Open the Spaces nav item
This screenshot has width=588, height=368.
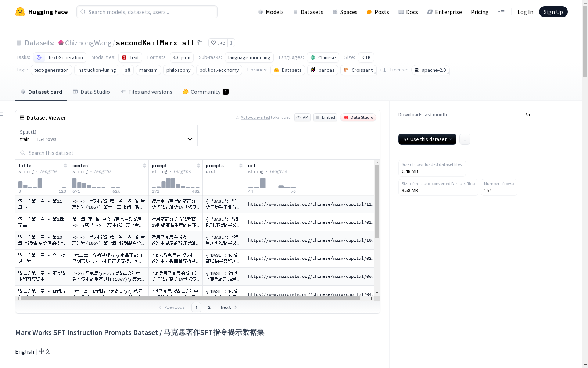point(345,12)
